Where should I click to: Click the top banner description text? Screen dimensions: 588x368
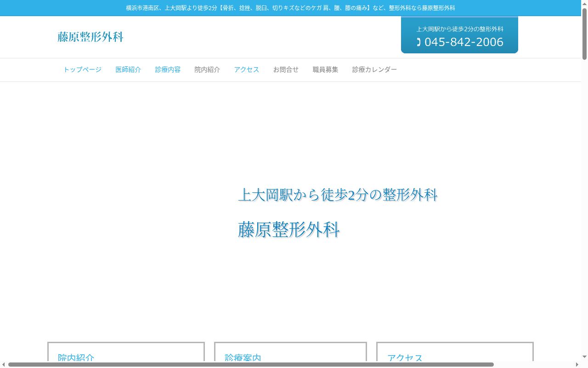click(290, 8)
